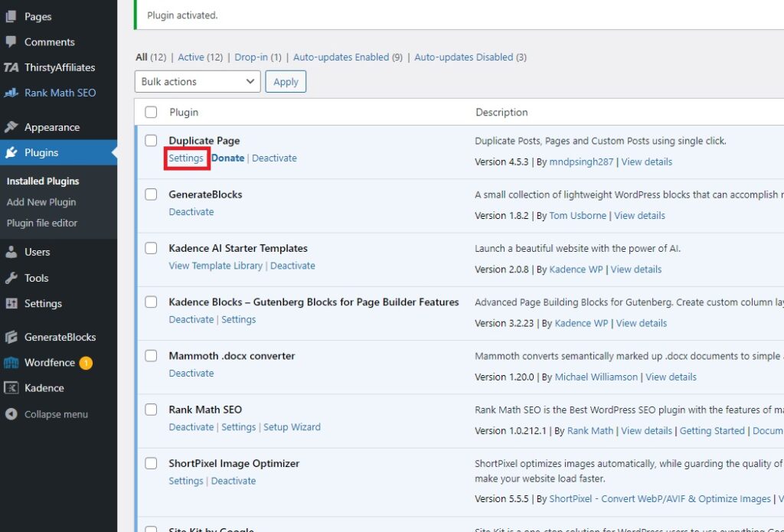Click the Description column header
The image size is (784, 532).
click(501, 112)
